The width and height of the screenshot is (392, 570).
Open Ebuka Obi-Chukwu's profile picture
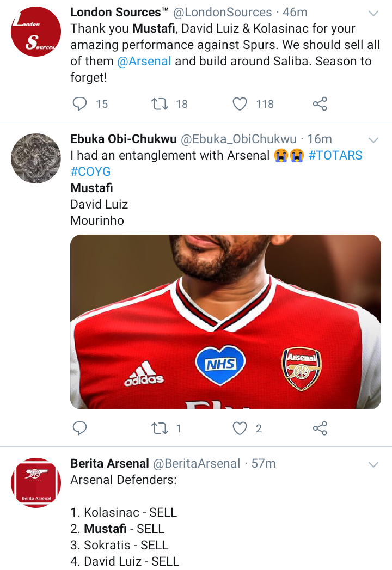[35, 158]
